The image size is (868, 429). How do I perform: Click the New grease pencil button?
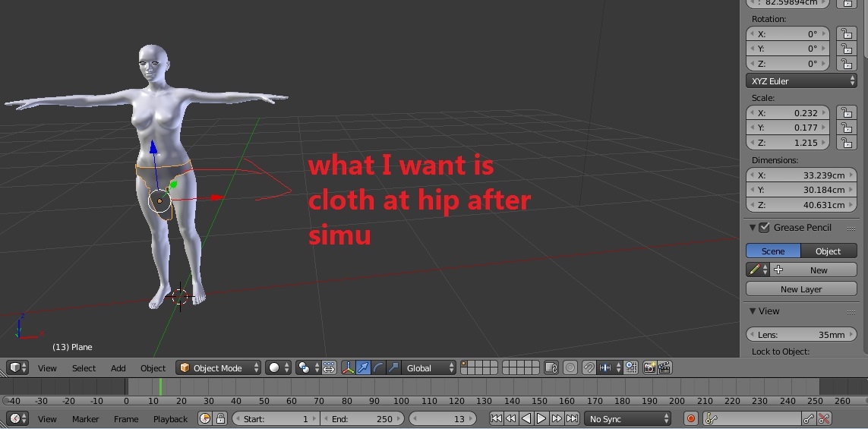pyautogui.click(x=813, y=270)
